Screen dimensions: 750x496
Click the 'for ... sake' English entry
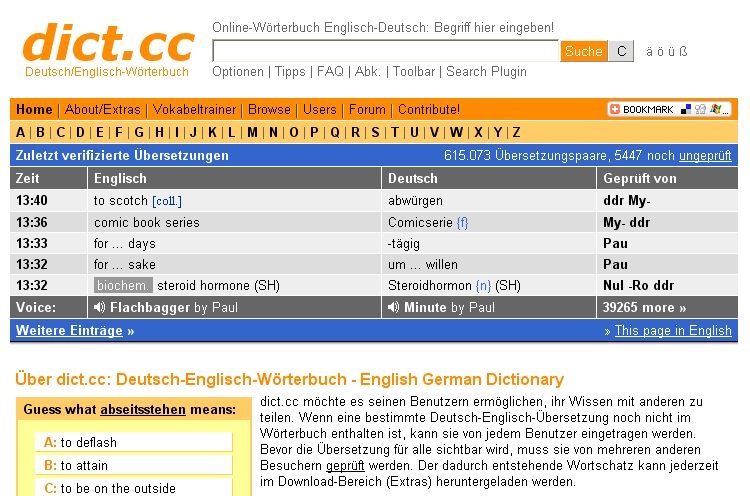click(x=124, y=265)
